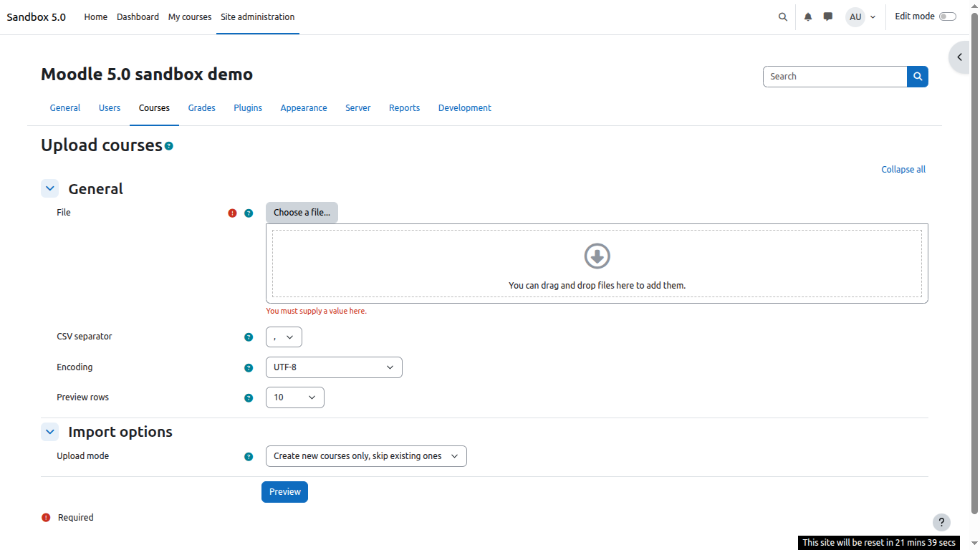This screenshot has height=550, width=980.
Task: Open the Encoding dropdown
Action: (x=334, y=367)
